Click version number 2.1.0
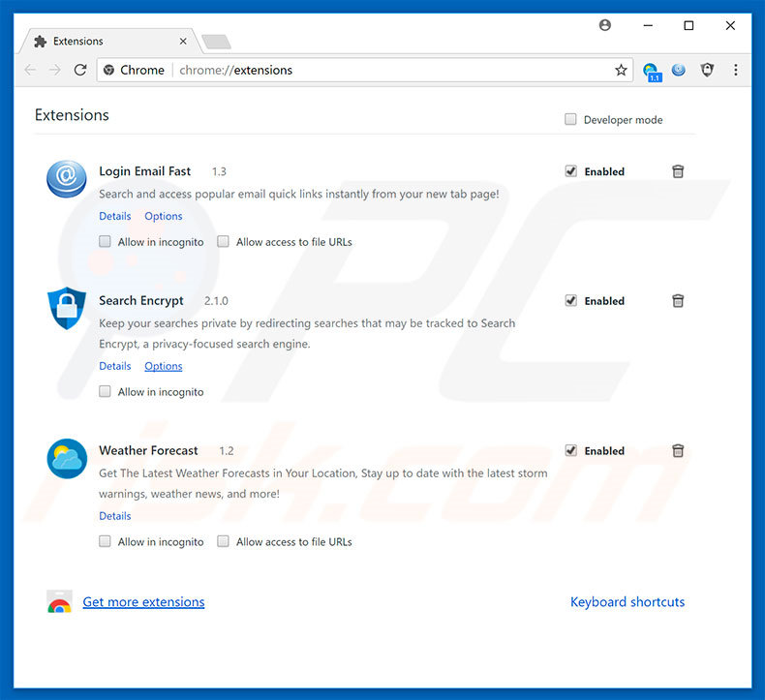The image size is (765, 700). tap(216, 301)
